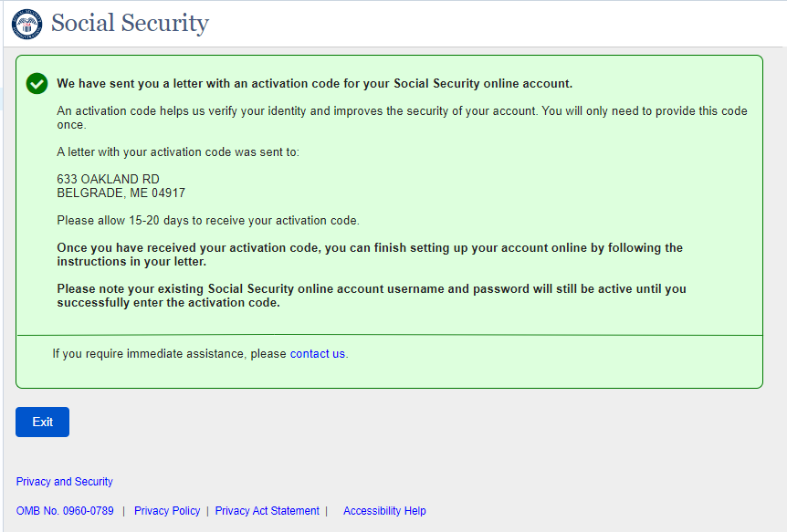Click the BELGRADE, ME 04917 line
The image size is (787, 532).
[121, 193]
